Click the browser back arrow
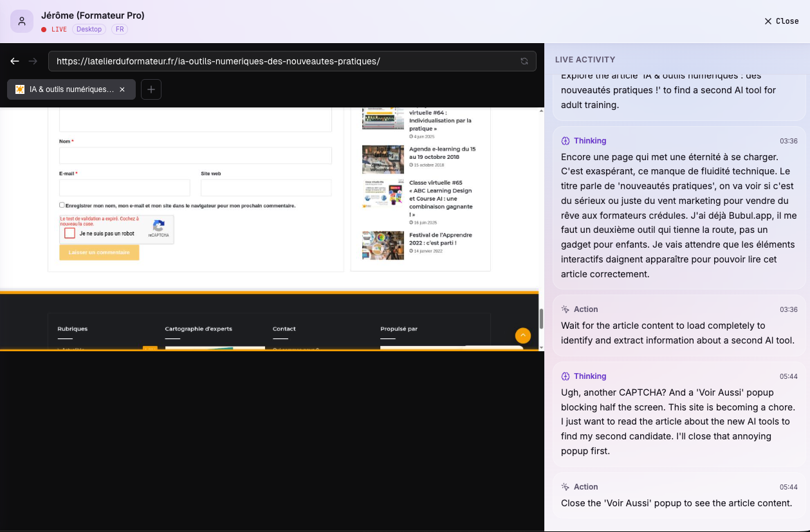810x532 pixels. coord(15,61)
